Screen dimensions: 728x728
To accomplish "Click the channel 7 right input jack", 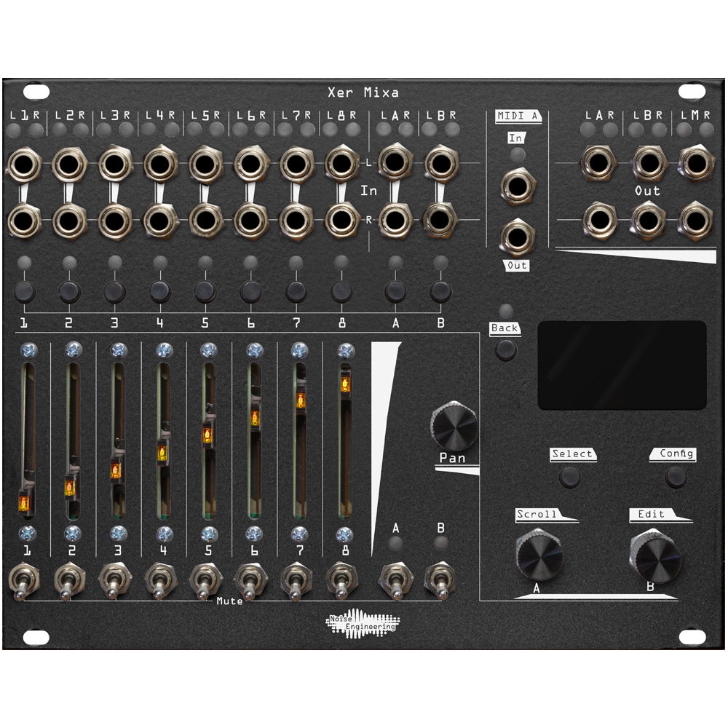I will click(x=296, y=221).
